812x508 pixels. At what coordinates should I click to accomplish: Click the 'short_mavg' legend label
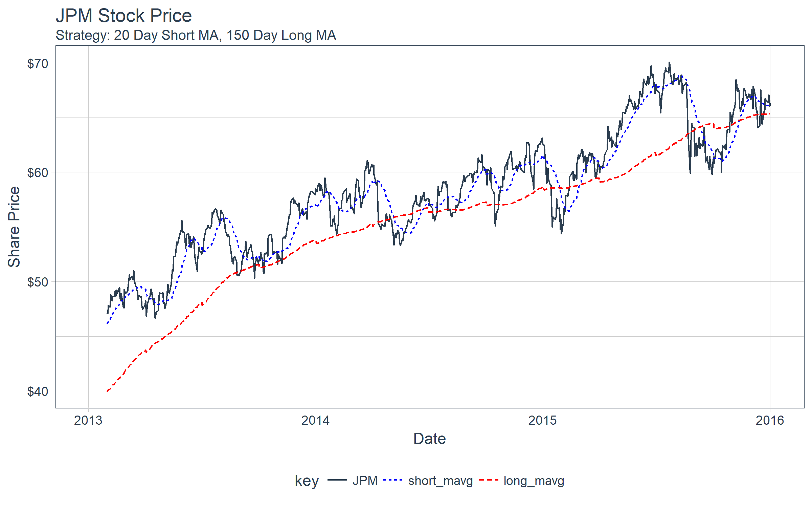point(441,481)
